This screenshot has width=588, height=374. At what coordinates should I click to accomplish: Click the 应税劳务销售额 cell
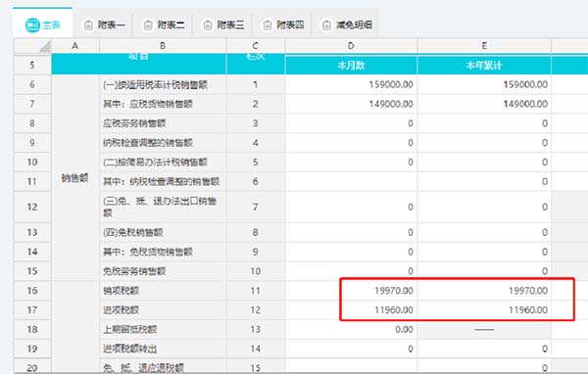(x=163, y=123)
